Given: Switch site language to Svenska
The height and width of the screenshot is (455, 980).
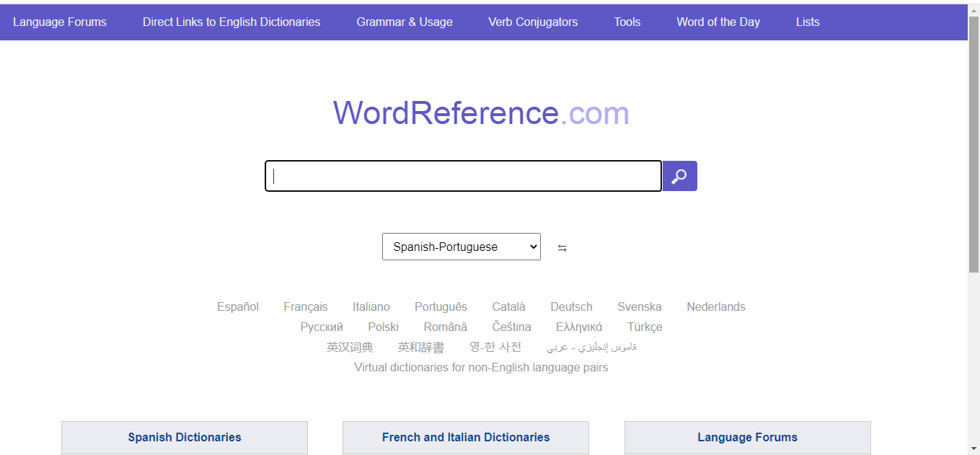Looking at the screenshot, I should (640, 306).
